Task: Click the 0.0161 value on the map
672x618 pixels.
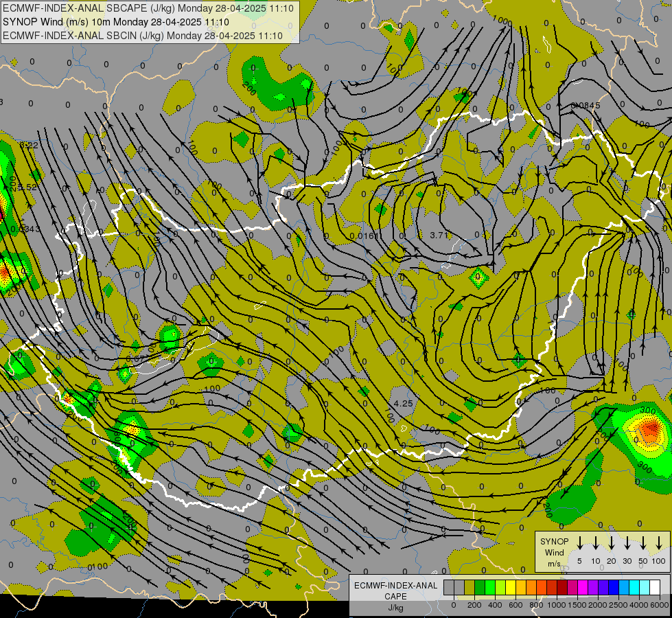Action: tap(364, 236)
